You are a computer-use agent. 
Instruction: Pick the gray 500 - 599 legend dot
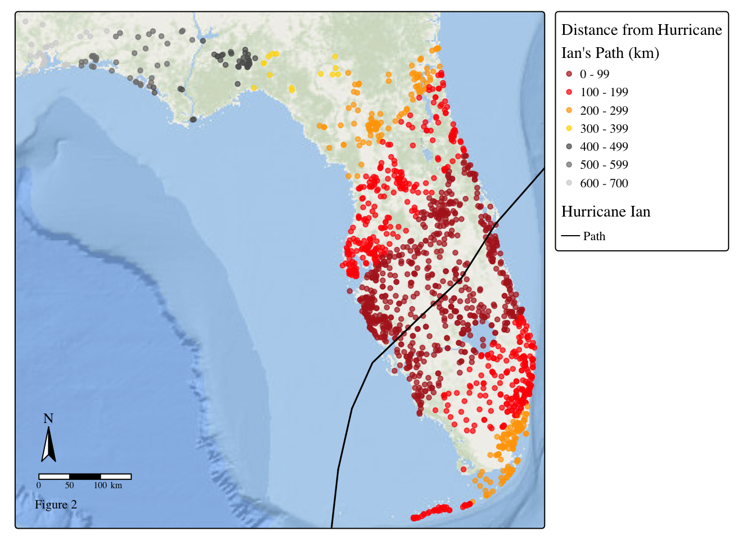(x=569, y=165)
